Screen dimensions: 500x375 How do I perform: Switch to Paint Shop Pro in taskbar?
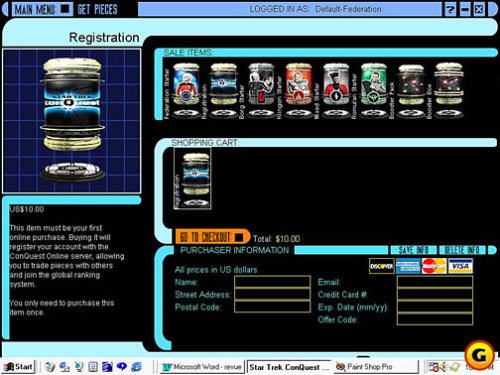pyautogui.click(x=375, y=367)
